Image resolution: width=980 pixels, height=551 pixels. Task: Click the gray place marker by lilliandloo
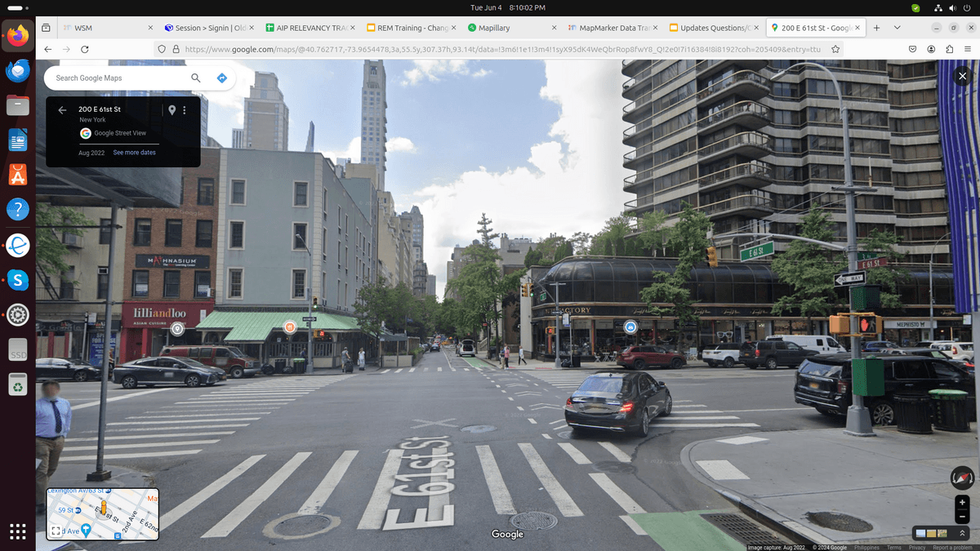177,329
